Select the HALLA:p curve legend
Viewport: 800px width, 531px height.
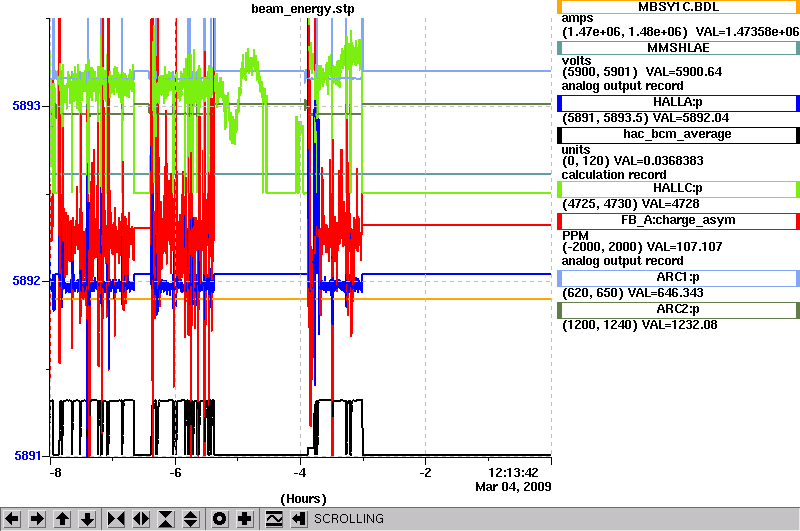(x=678, y=103)
